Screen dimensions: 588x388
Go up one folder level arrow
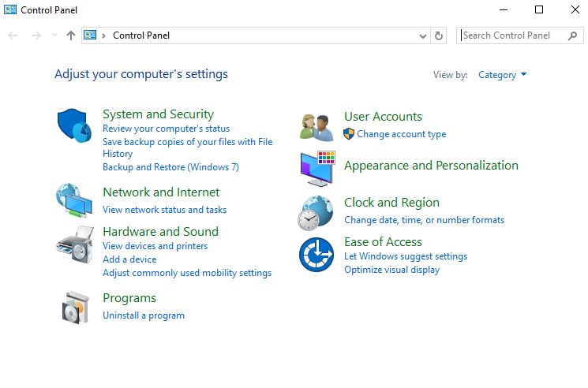click(71, 35)
